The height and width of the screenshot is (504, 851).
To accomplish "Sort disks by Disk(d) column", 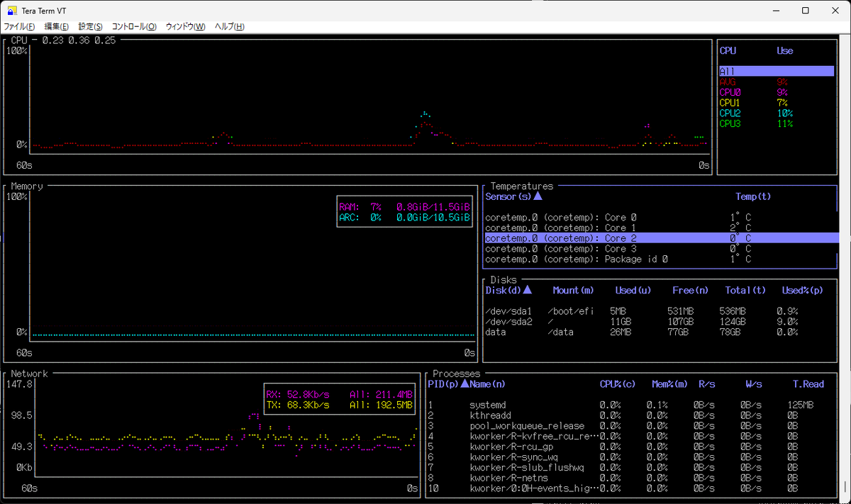I will (x=508, y=290).
